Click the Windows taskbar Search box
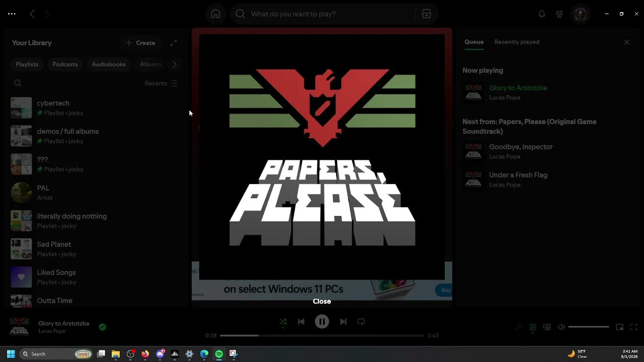Viewport: 644px width, 362px height. 56,354
